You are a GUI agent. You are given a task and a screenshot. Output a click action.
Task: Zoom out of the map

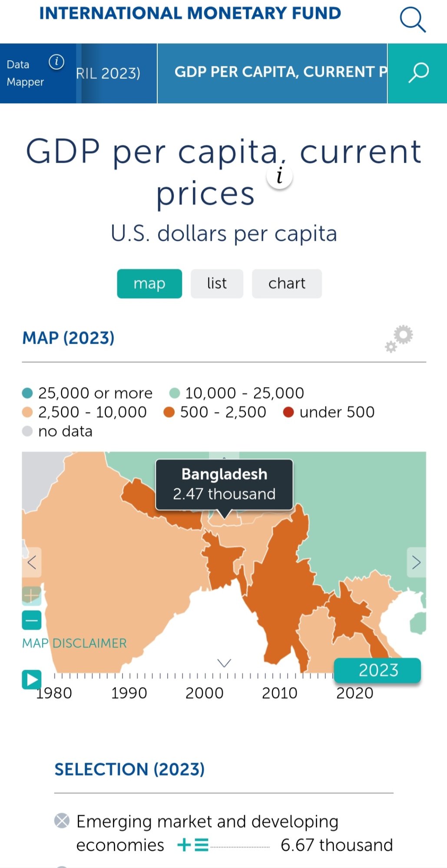32,620
